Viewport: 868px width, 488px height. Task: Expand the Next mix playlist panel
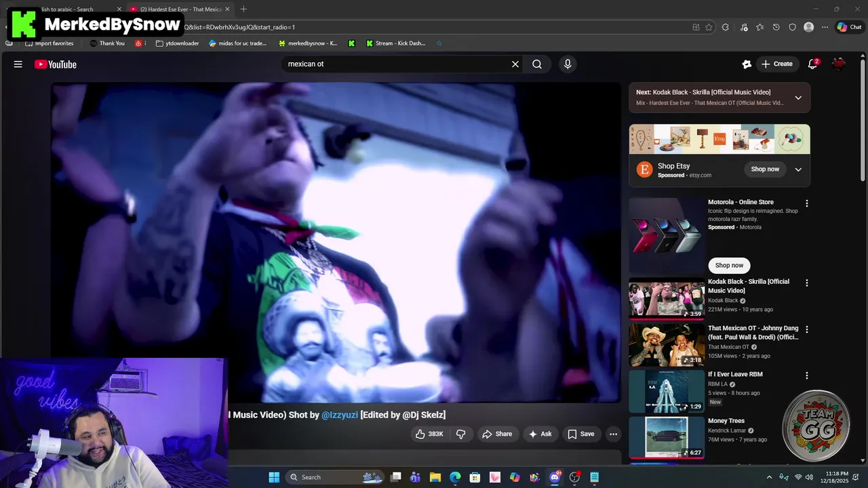(798, 98)
